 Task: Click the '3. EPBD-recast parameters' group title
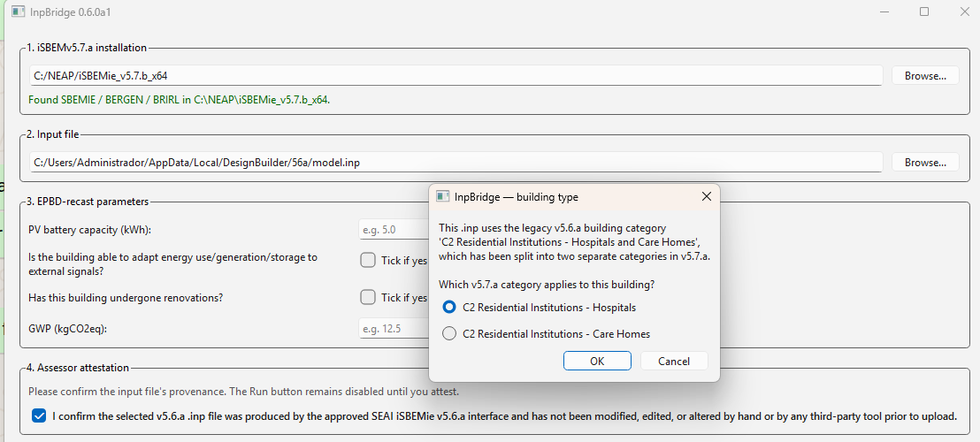(x=88, y=202)
